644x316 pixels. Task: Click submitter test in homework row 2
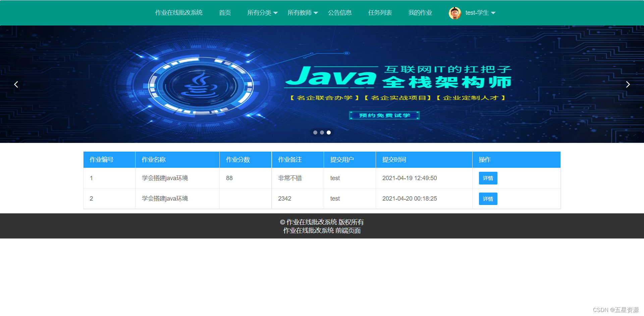click(335, 199)
